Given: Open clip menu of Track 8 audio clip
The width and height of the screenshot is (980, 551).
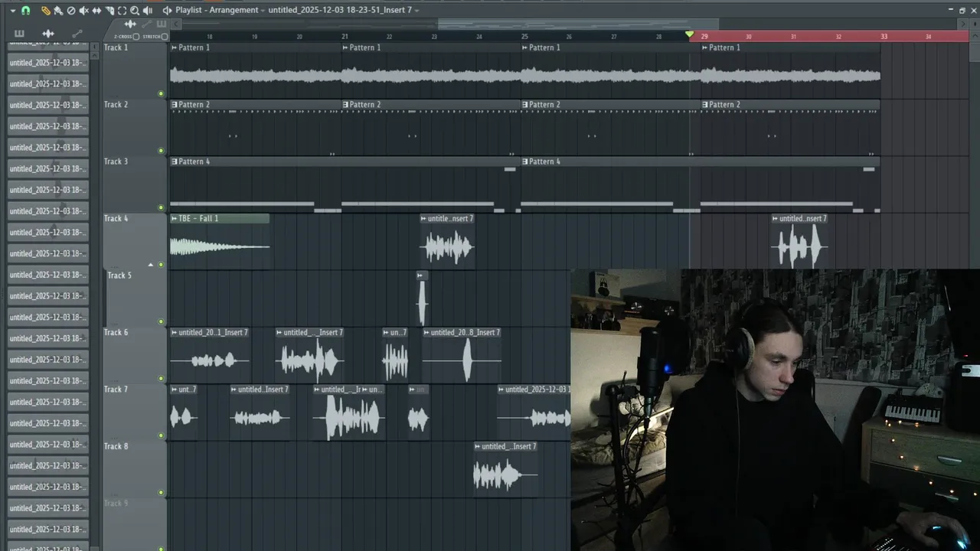Looking at the screenshot, I should click(x=478, y=447).
